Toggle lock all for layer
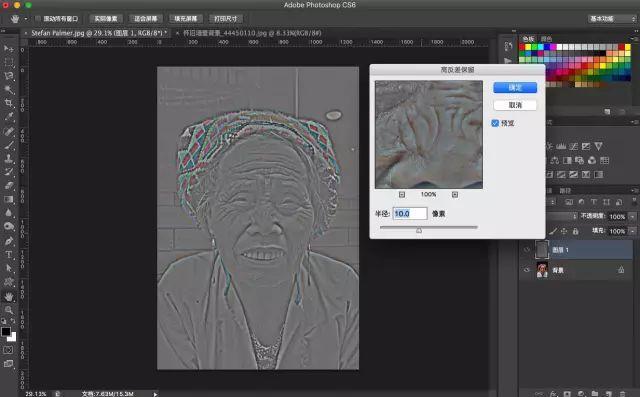Screen dimensions: 640x397 576,231
